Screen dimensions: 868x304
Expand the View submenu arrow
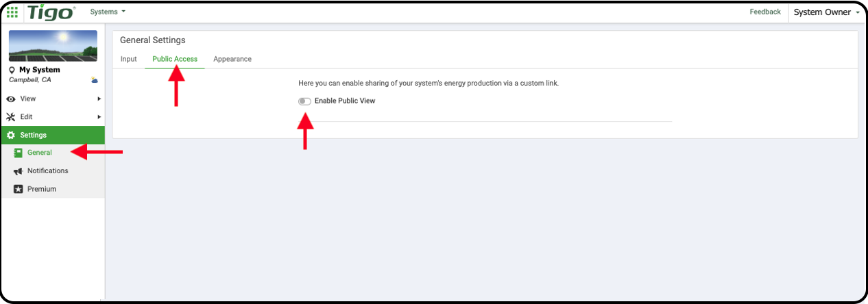coord(99,99)
